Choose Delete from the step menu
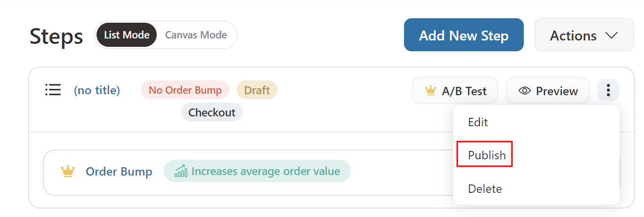644x217 pixels. pyautogui.click(x=485, y=188)
